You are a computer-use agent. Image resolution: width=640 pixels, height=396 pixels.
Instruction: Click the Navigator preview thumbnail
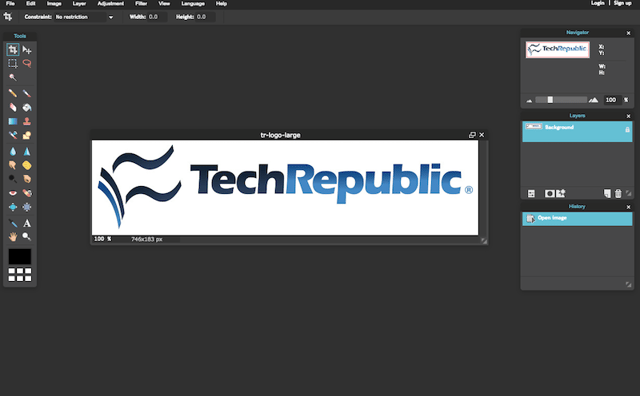coord(558,49)
